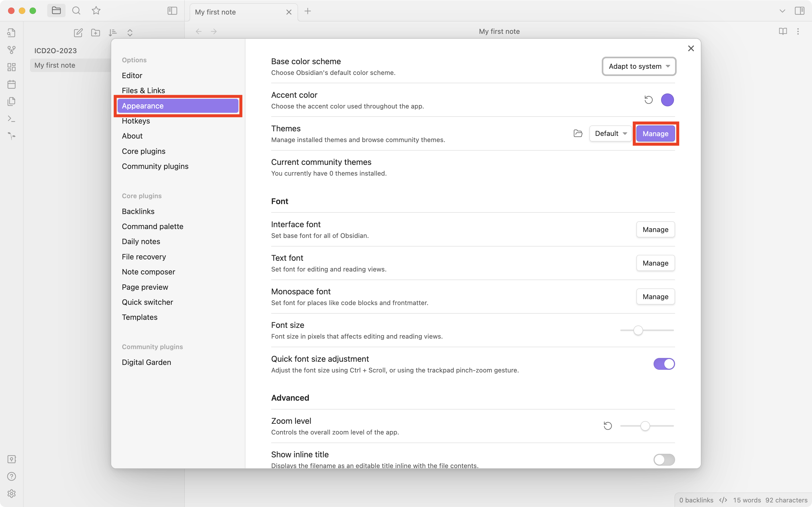The width and height of the screenshot is (812, 507).
Task: Select My first note in file list
Action: pos(70,65)
